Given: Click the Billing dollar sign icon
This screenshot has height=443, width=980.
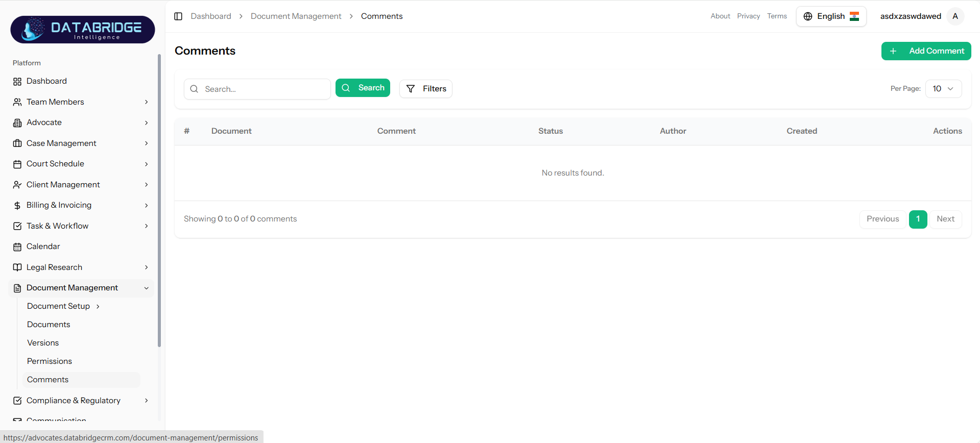Looking at the screenshot, I should click(17, 206).
